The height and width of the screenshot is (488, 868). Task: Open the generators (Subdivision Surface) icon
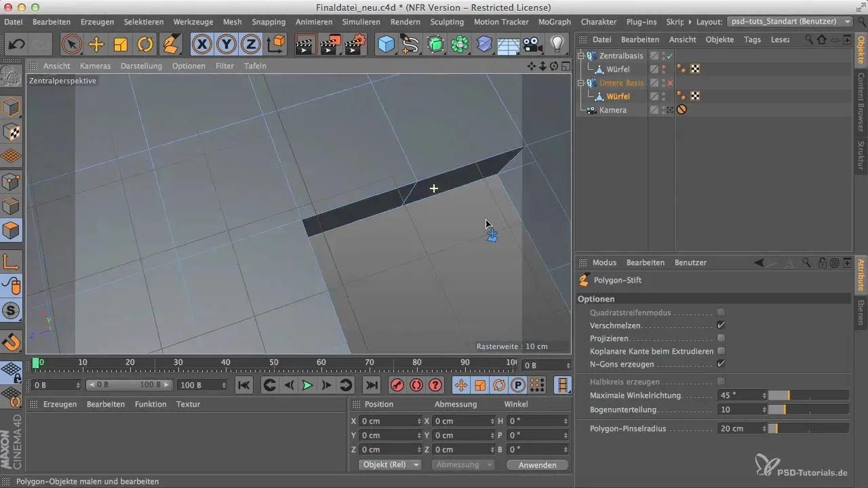[x=435, y=45]
